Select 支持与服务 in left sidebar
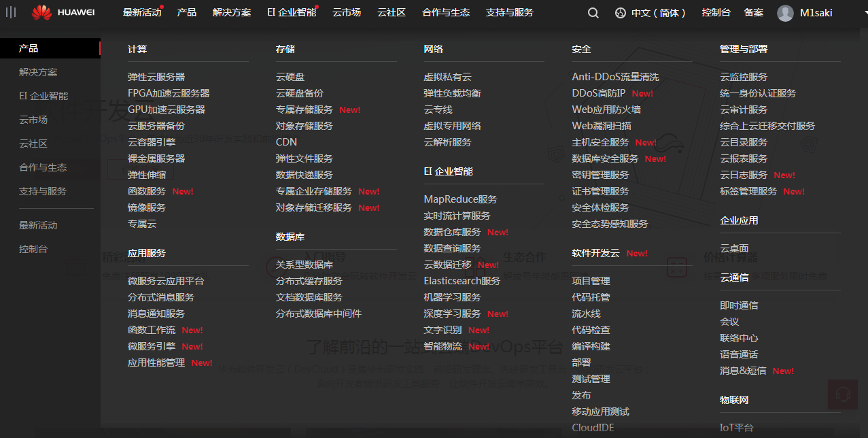Screen dimensions: 868x438 point(43,191)
